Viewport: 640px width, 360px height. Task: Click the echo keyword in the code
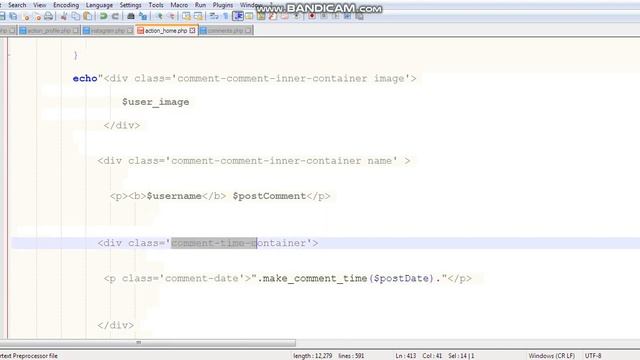point(85,78)
